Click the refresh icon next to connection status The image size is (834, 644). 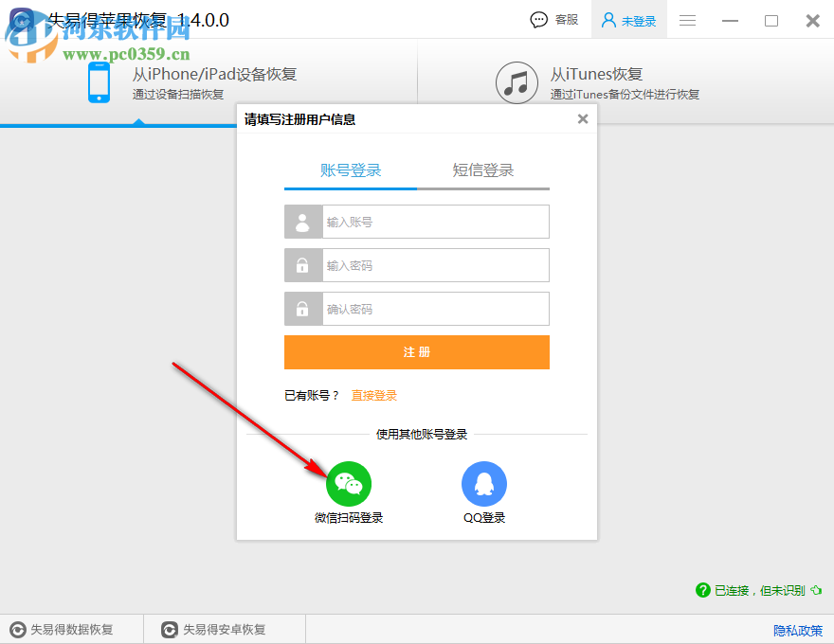click(816, 590)
